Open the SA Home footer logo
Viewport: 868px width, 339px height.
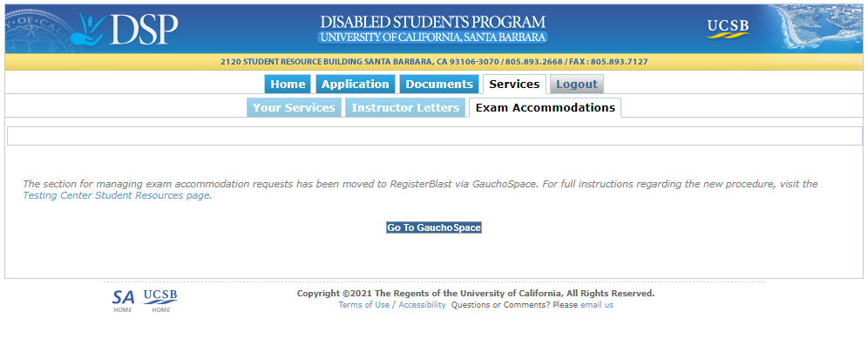pyautogui.click(x=123, y=301)
